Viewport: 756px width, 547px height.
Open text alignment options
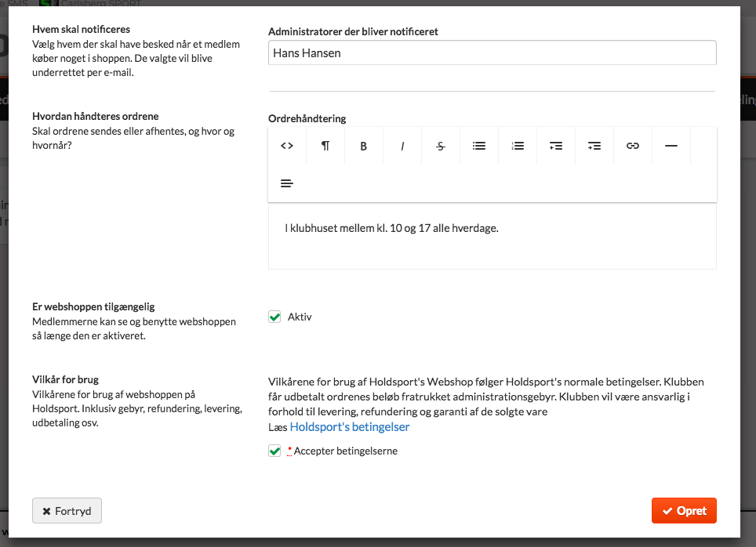click(287, 183)
